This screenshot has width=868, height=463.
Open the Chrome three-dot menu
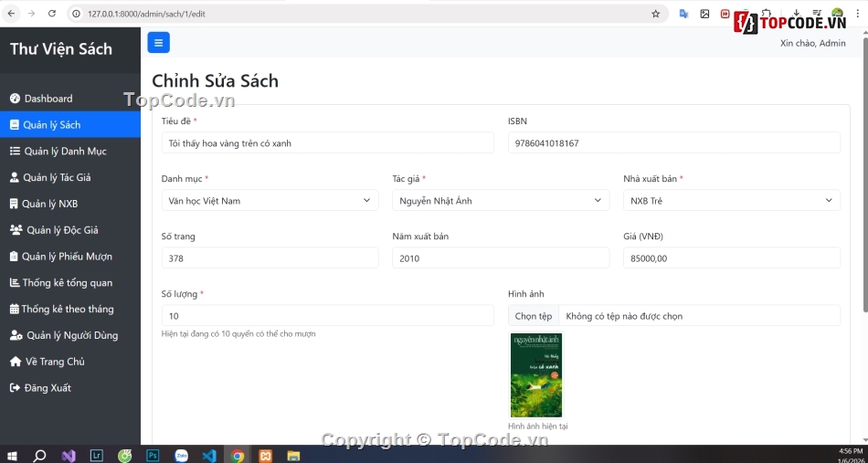coord(857,14)
